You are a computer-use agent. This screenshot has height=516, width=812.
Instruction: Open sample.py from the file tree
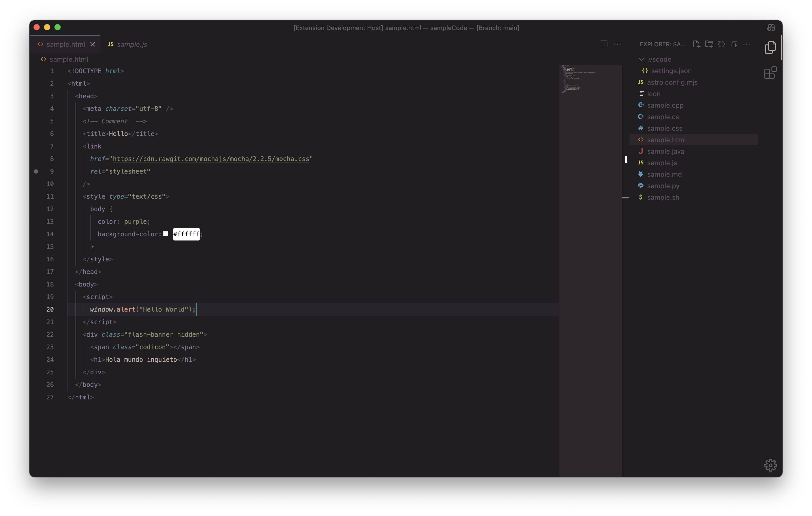(663, 186)
